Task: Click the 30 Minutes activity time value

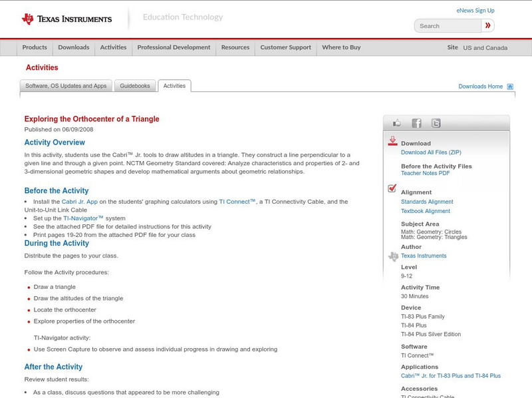Action: [414, 296]
